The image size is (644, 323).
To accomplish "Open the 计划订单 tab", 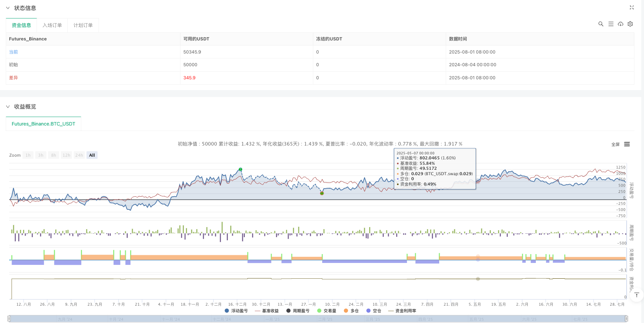I will [83, 25].
